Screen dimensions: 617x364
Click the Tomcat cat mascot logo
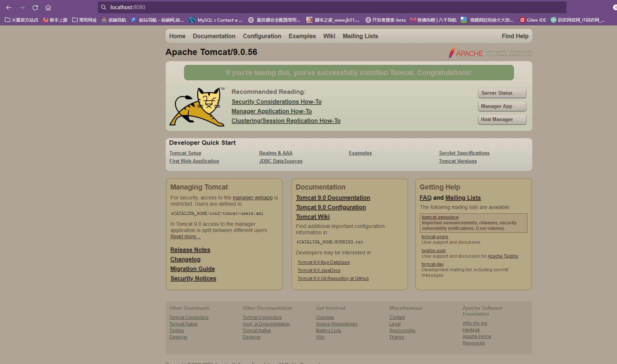coord(197,106)
